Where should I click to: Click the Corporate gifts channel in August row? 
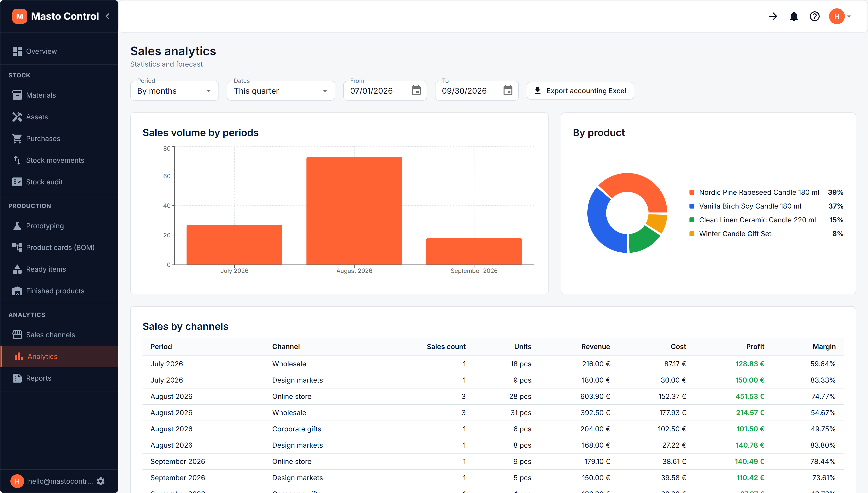(296, 429)
